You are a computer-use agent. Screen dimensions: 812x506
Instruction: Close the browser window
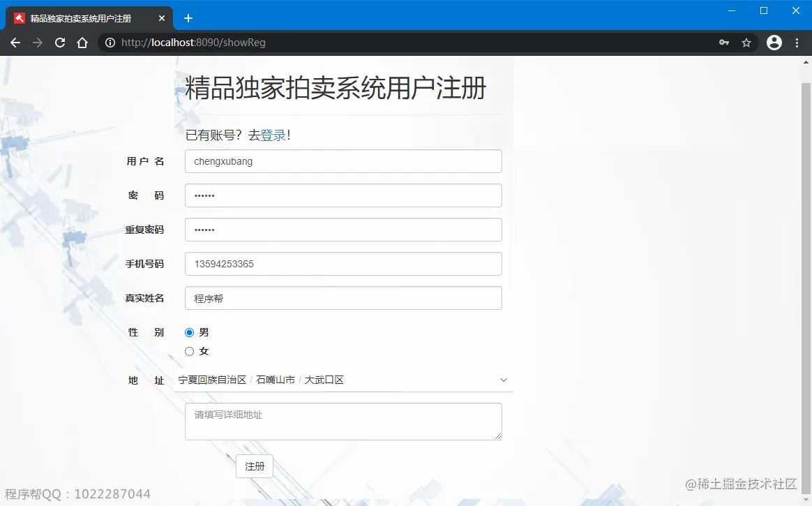[796, 11]
